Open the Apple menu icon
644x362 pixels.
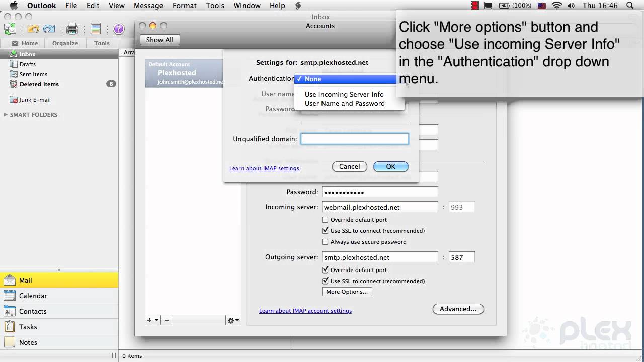coord(14,6)
